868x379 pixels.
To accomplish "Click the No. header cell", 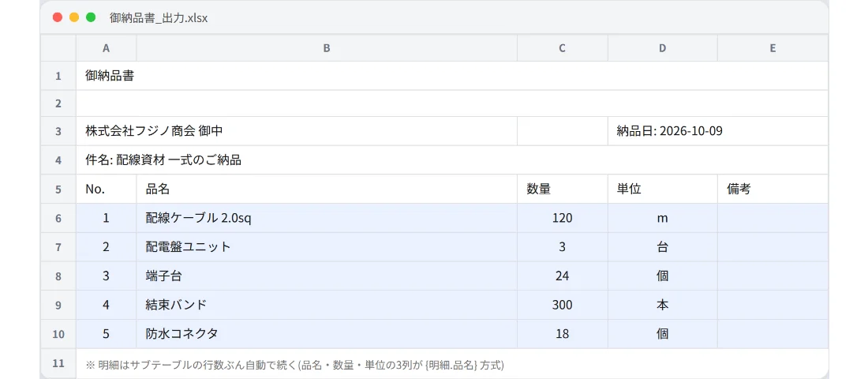I will tap(107, 189).
